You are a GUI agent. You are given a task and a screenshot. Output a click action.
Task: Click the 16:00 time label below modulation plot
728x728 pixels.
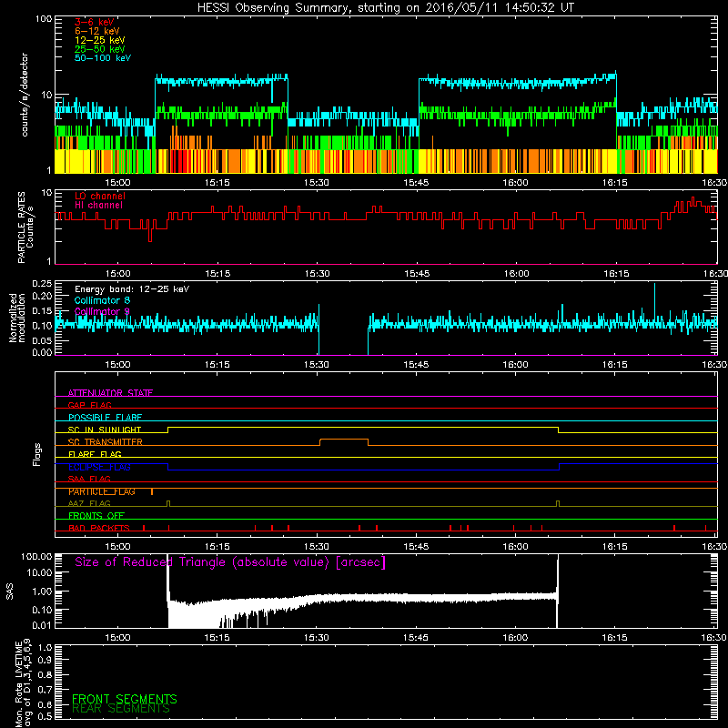[x=515, y=365]
